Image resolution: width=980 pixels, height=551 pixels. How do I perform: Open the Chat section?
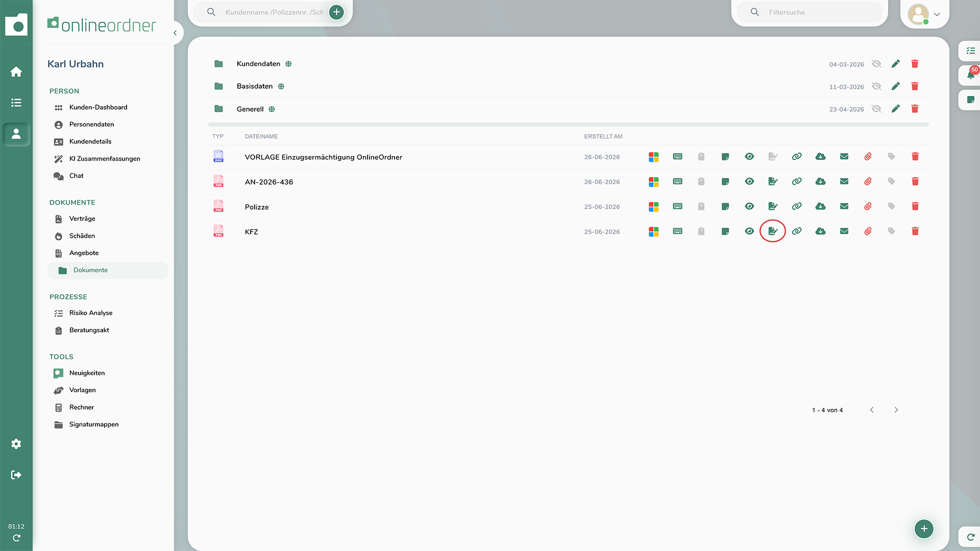coord(76,176)
